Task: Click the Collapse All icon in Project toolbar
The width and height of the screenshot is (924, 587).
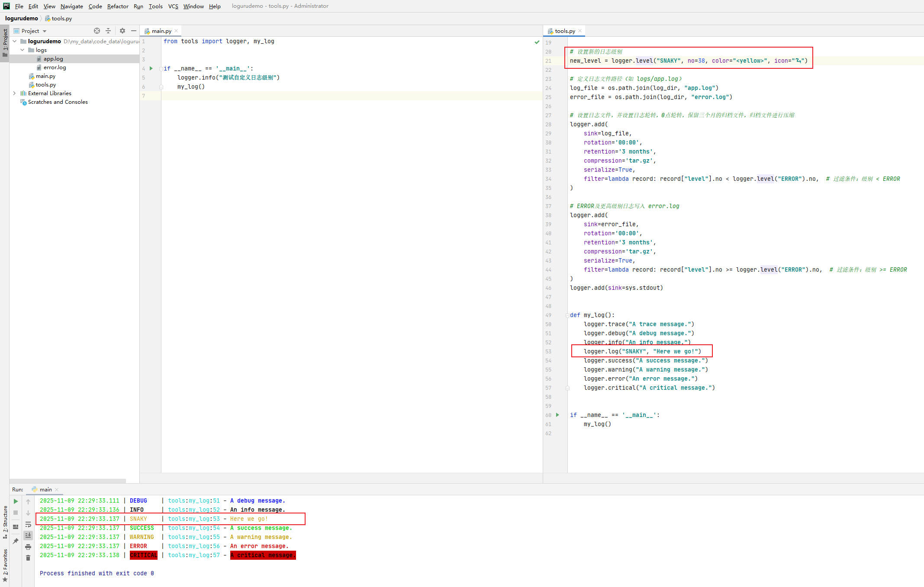Action: click(108, 31)
